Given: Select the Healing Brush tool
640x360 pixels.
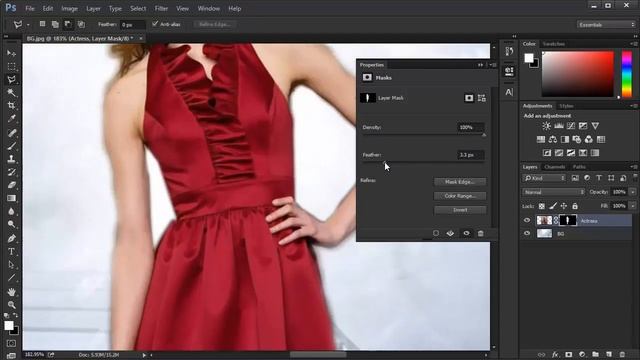Looking at the screenshot, I should pyautogui.click(x=11, y=133).
